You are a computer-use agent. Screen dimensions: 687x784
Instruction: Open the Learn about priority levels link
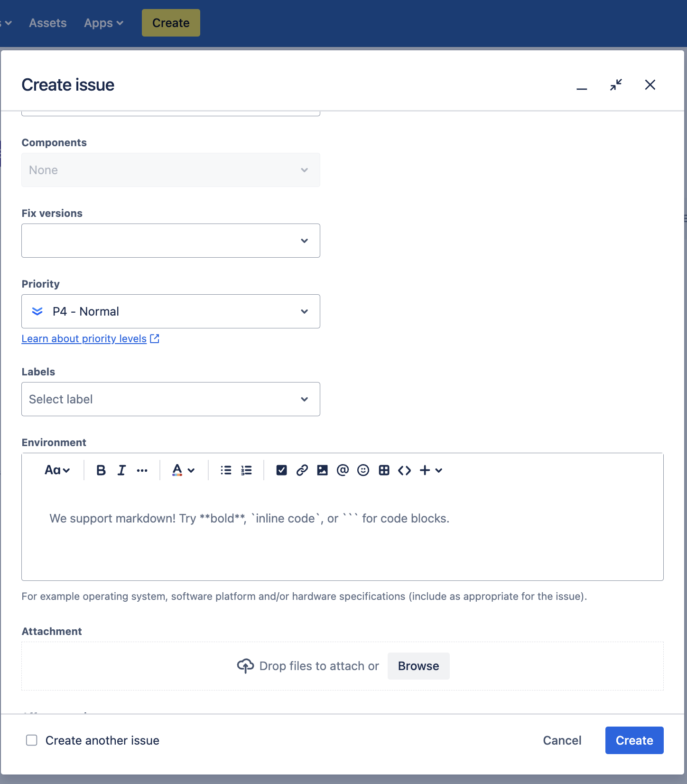(84, 338)
